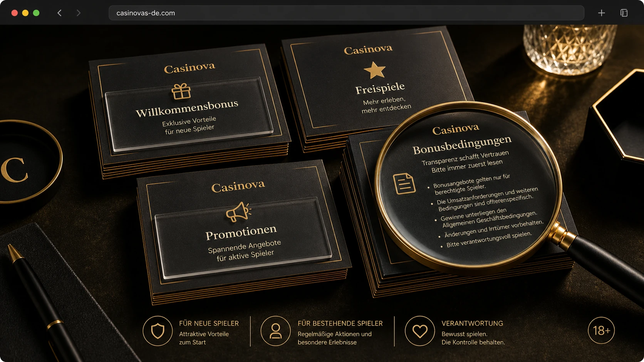The height and width of the screenshot is (362, 644).
Task: Click the megaphone icon above Promotionen
Action: (x=238, y=212)
